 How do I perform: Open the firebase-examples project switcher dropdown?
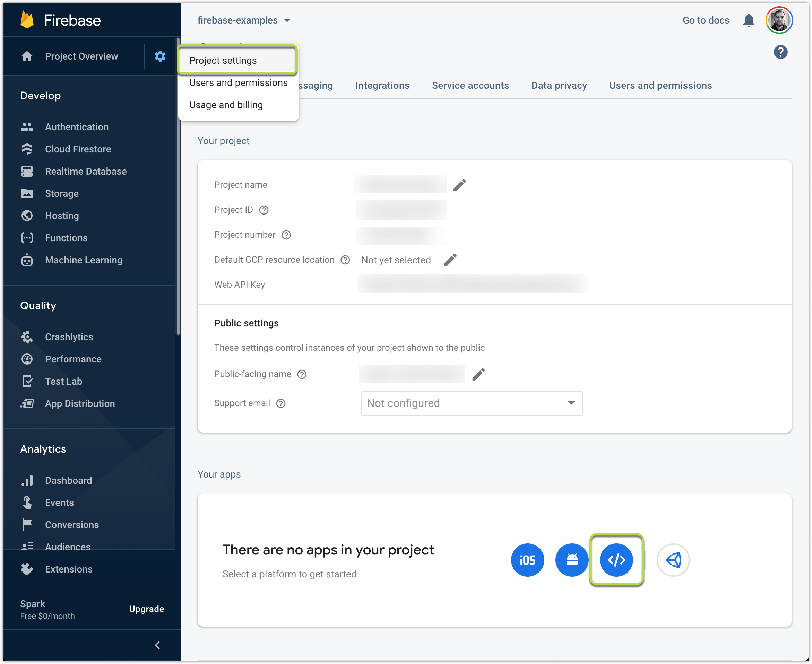(x=244, y=20)
